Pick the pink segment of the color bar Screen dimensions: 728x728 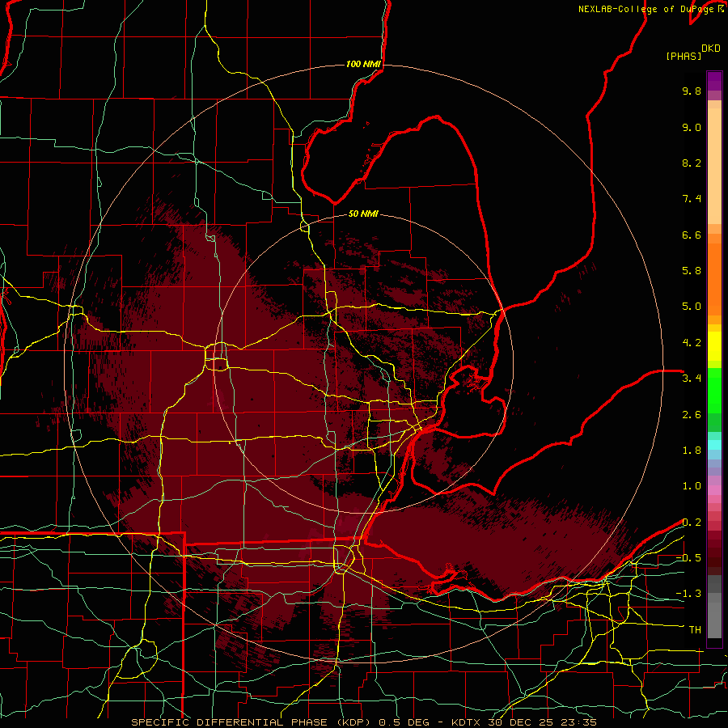pos(714,490)
